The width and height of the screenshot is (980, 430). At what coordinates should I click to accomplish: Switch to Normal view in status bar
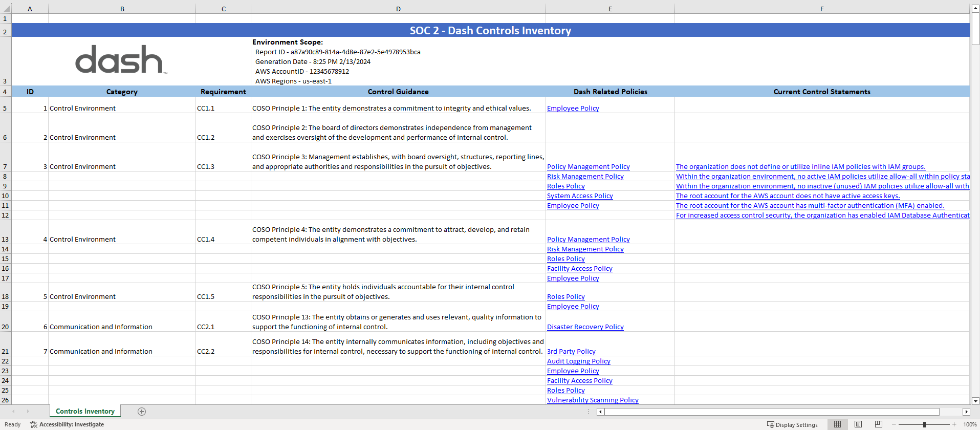(x=837, y=424)
